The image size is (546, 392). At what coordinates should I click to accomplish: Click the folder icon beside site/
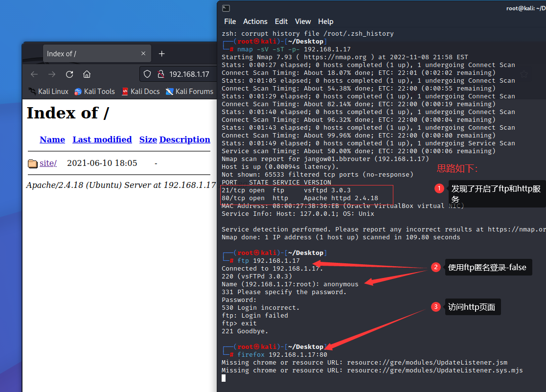click(33, 163)
